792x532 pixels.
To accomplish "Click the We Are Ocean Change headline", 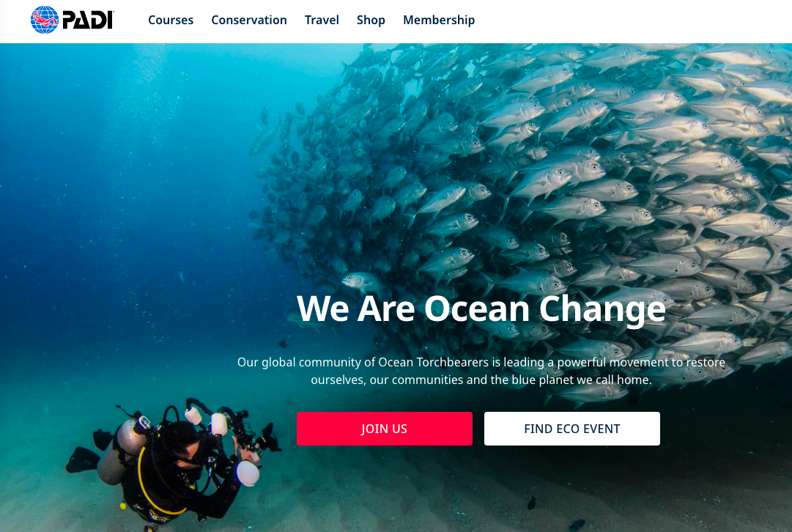I will [x=481, y=309].
